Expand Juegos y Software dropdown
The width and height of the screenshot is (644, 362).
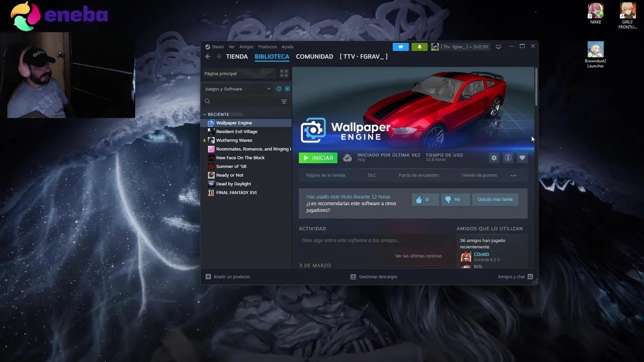(x=237, y=89)
